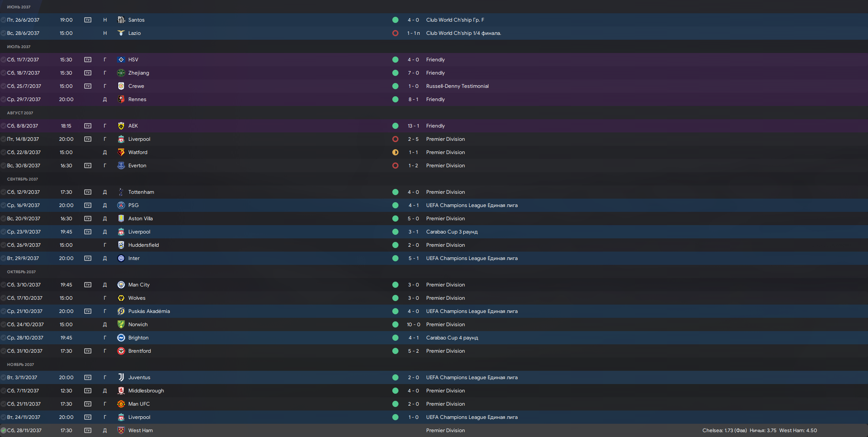The width and height of the screenshot is (868, 437).
Task: Click the TV icon on the Man UFC fixture
Action: (x=88, y=404)
